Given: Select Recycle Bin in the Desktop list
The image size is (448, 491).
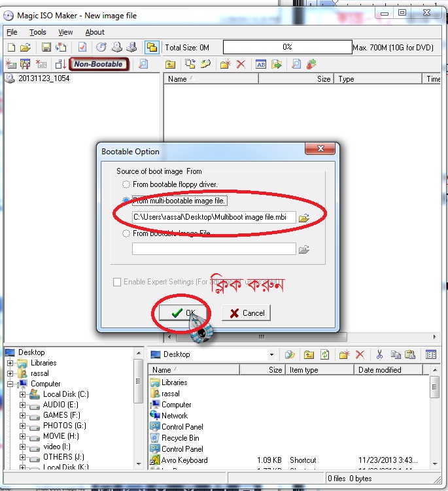Looking at the screenshot, I should [180, 438].
